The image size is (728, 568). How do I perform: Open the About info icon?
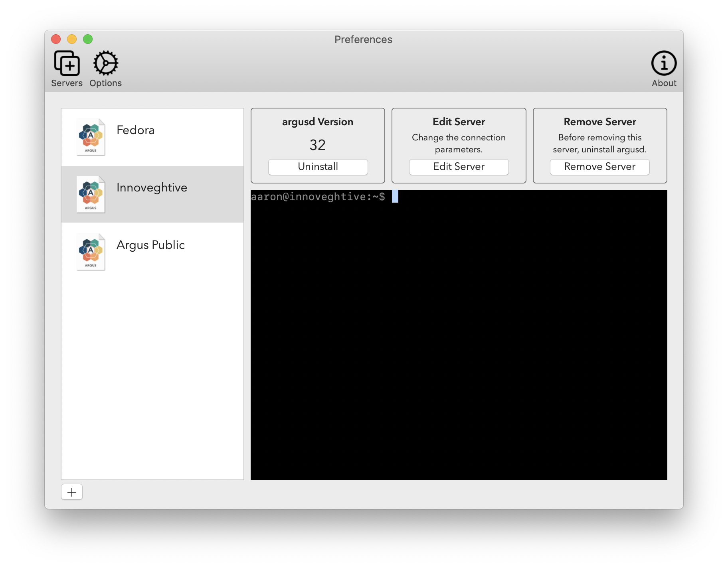tap(664, 63)
